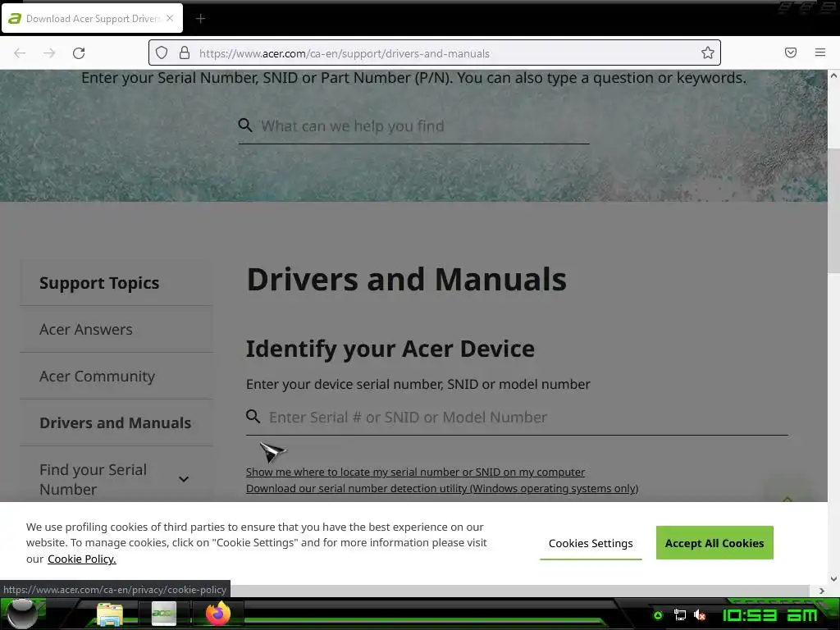Click the horizontal scrollbar right arrow

[822, 591]
